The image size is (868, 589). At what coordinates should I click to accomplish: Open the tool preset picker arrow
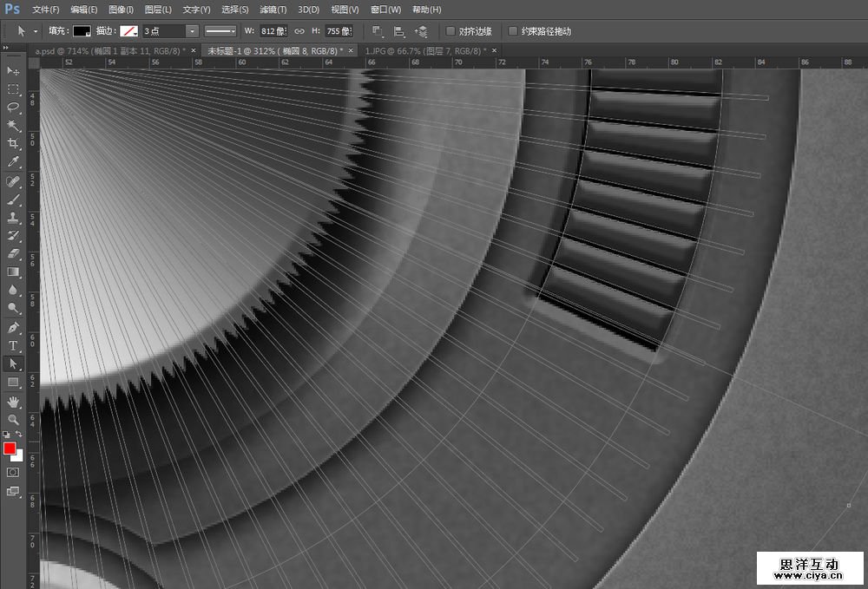click(36, 31)
